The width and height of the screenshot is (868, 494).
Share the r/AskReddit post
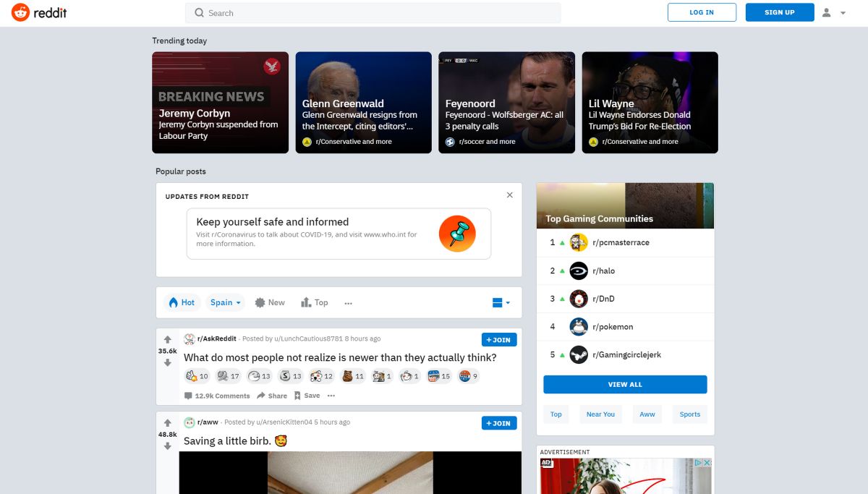271,396
